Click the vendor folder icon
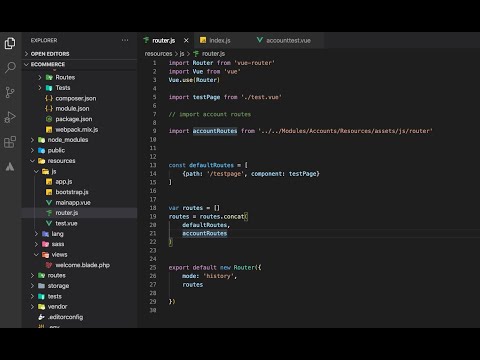The image size is (480, 360). [x=41, y=307]
